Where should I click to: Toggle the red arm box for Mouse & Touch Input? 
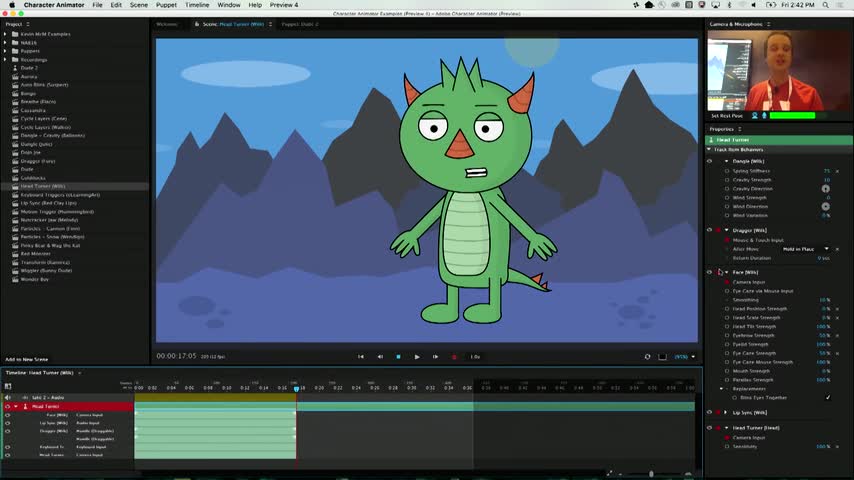pos(727,240)
